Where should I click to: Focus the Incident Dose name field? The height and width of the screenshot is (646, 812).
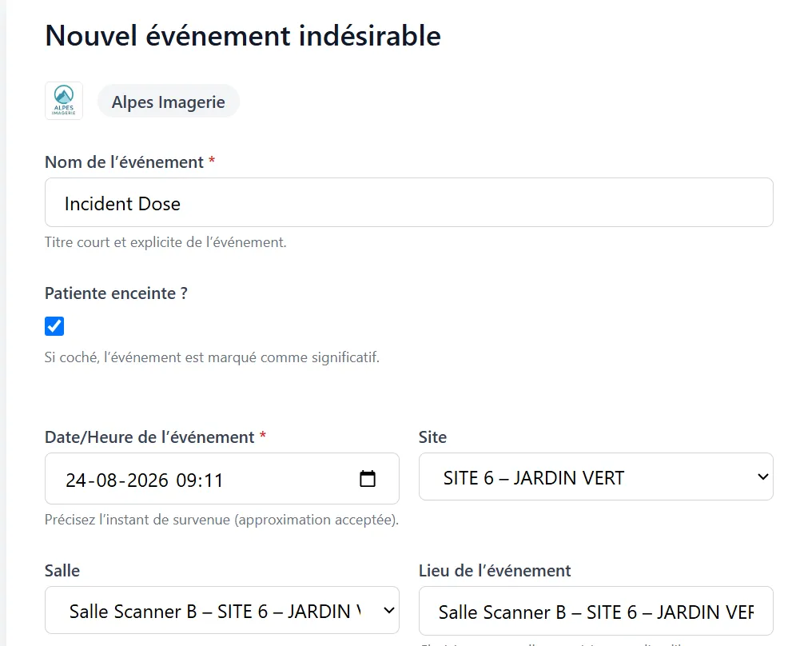(409, 202)
